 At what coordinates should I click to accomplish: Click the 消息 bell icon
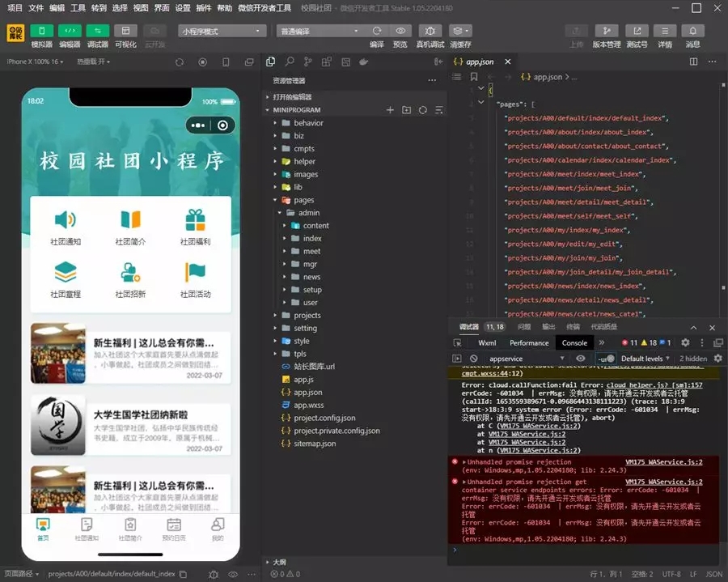pos(692,31)
